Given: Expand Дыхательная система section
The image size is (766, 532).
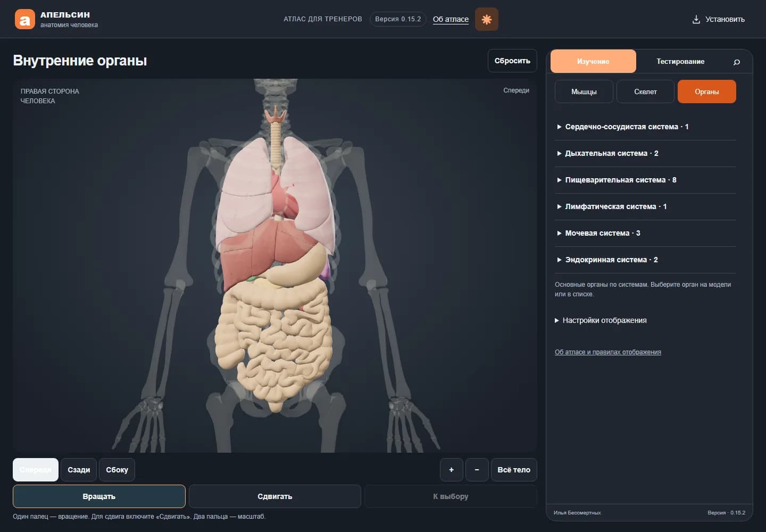Looking at the screenshot, I should point(645,153).
